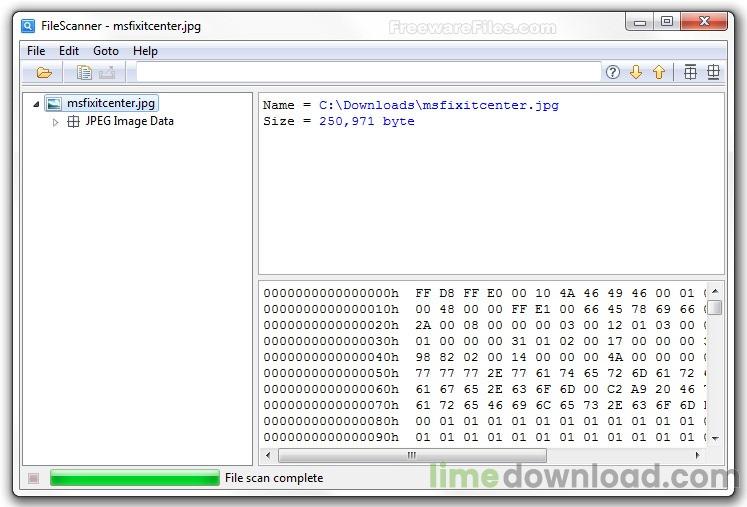Click the hex view vertical scrollbar thumb

715,308
